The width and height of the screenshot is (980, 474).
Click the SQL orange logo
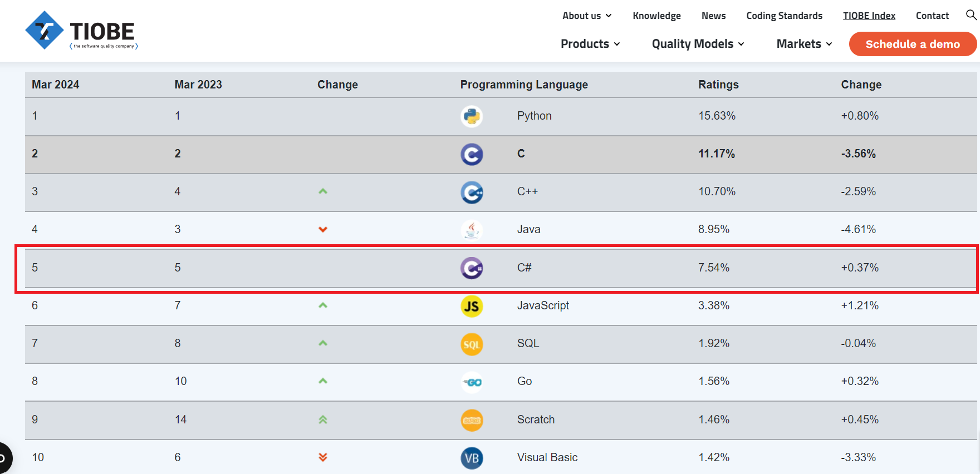point(472,344)
